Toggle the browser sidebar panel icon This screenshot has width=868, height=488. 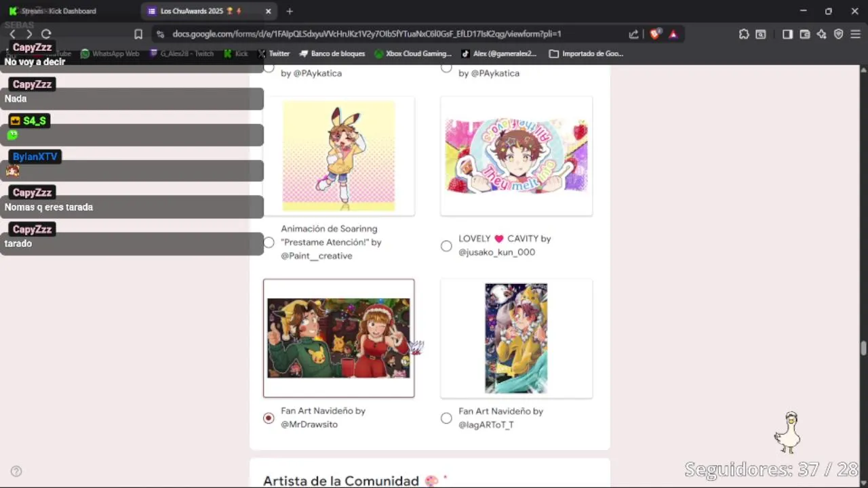[787, 34]
